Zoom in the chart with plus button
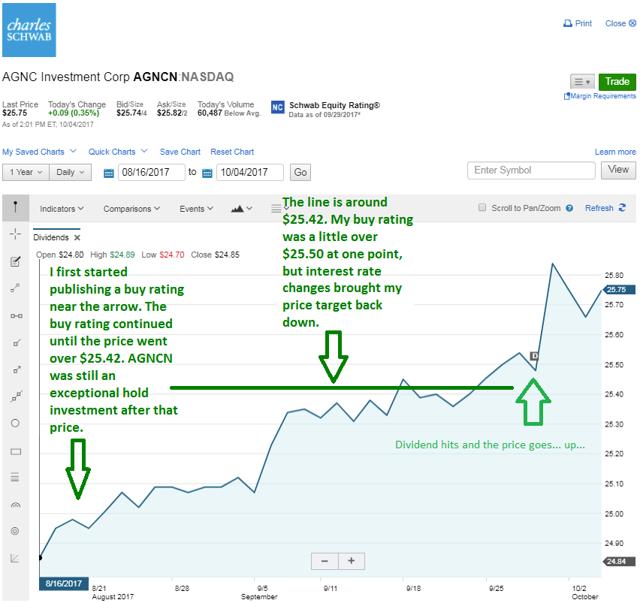Viewport: 640px width, 603px height. click(x=351, y=561)
